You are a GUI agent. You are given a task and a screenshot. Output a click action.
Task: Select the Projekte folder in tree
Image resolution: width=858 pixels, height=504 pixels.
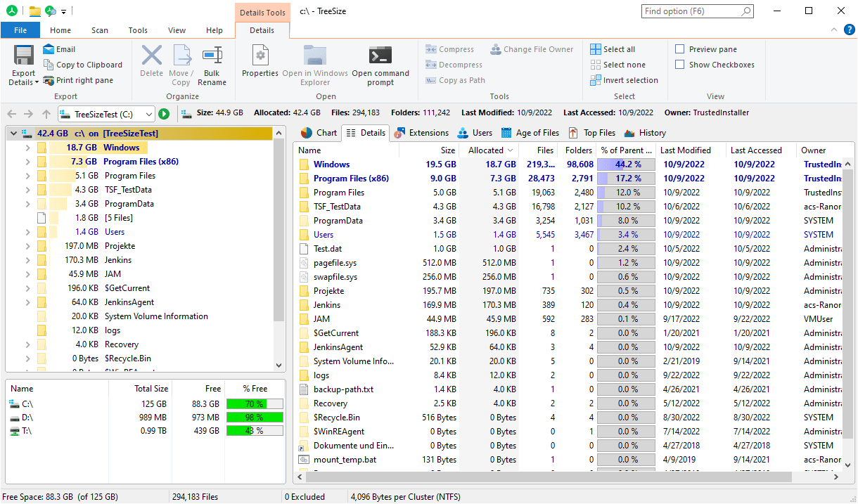(119, 246)
